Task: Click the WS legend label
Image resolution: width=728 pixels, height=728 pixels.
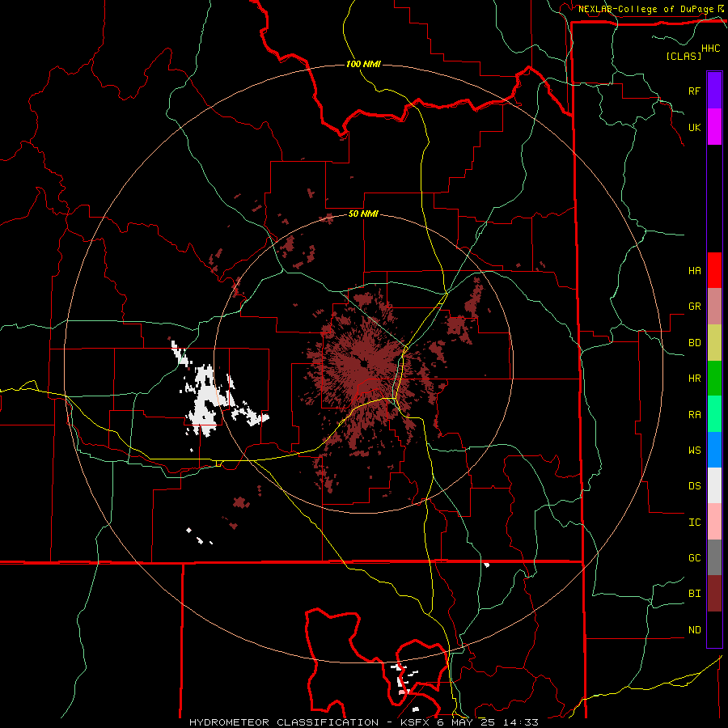Action: 694,451
